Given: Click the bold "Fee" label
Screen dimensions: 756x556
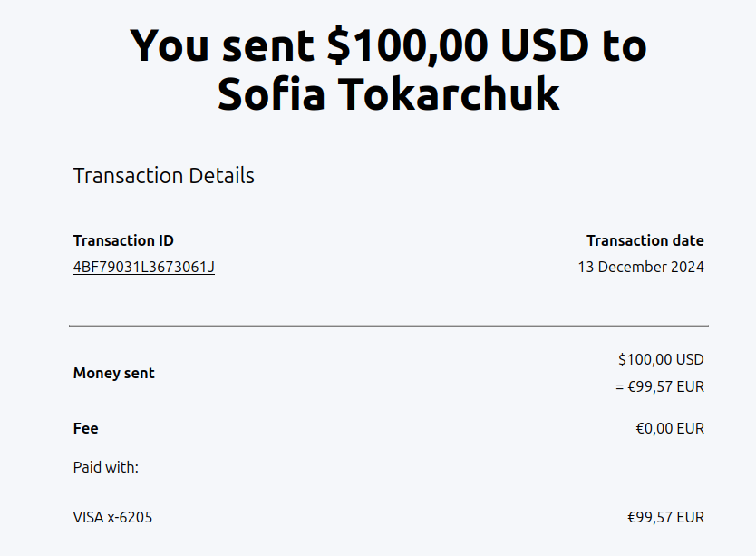Looking at the screenshot, I should point(85,428).
